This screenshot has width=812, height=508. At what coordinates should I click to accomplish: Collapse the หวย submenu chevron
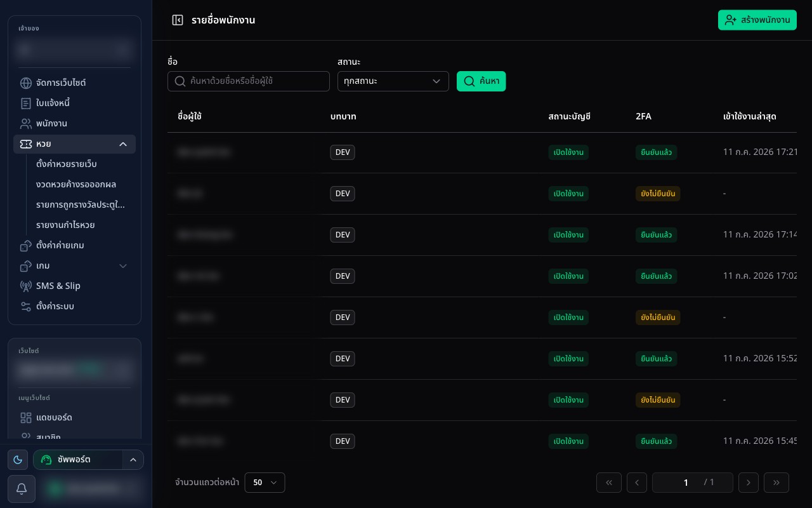(123, 144)
